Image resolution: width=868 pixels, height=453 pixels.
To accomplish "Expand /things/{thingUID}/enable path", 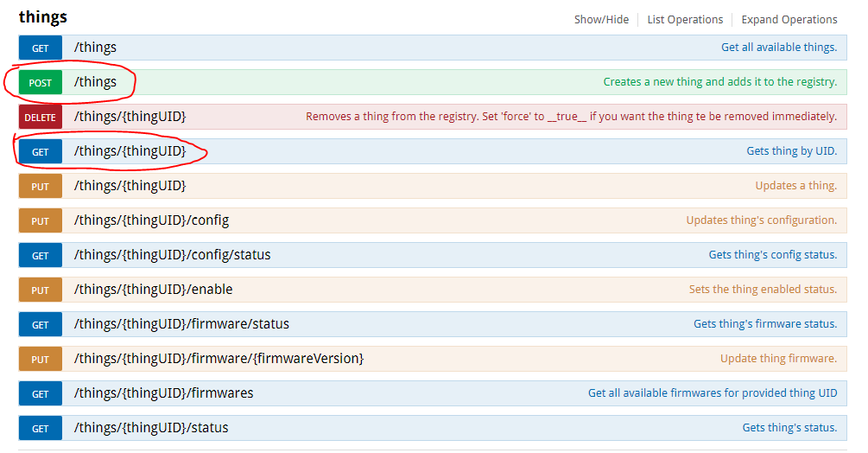I will pos(154,290).
